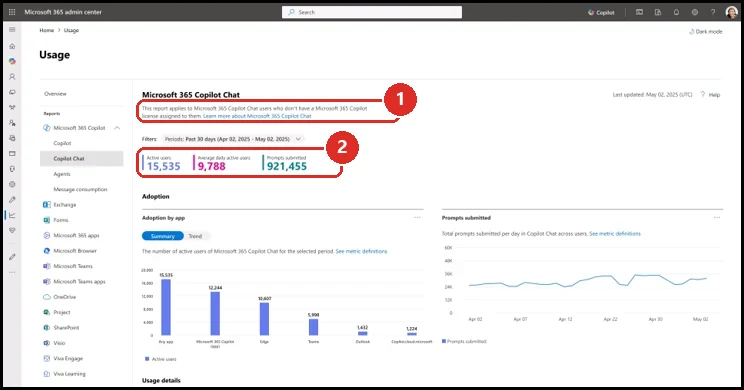Open the Forms report
This screenshot has width=744, height=390.
click(56, 220)
